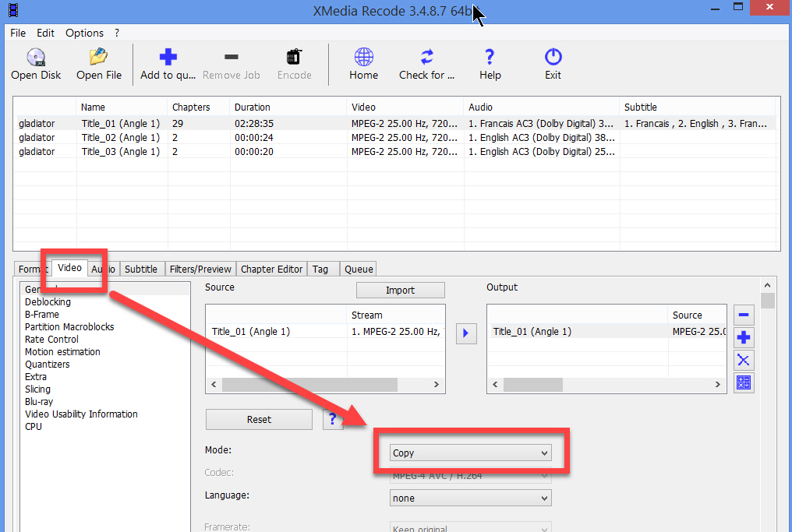Select Quantizers in the list
The height and width of the screenshot is (532, 792).
pos(48,365)
